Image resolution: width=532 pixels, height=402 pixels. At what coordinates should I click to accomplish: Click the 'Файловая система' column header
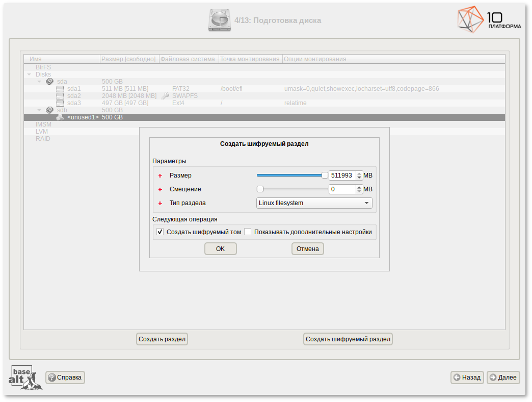click(189, 59)
